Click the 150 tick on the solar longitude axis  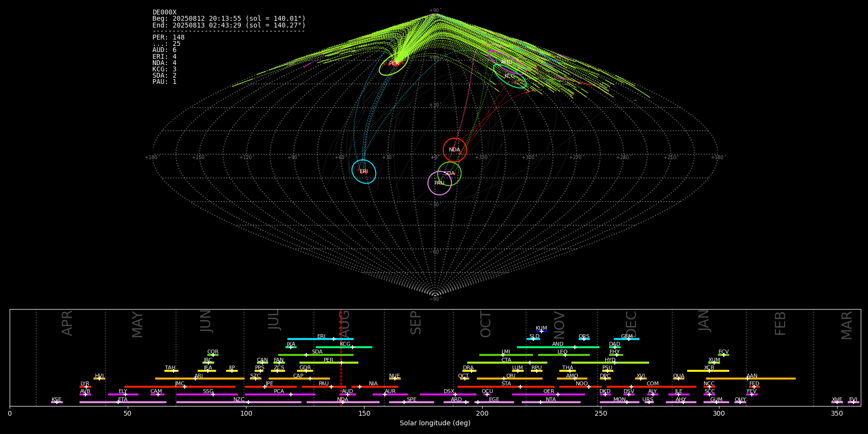pos(364,413)
